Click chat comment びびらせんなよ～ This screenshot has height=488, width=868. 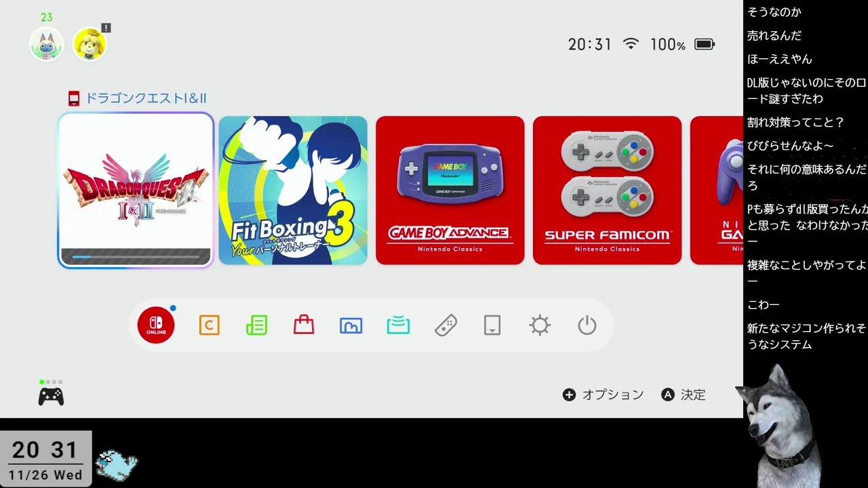[x=790, y=146]
